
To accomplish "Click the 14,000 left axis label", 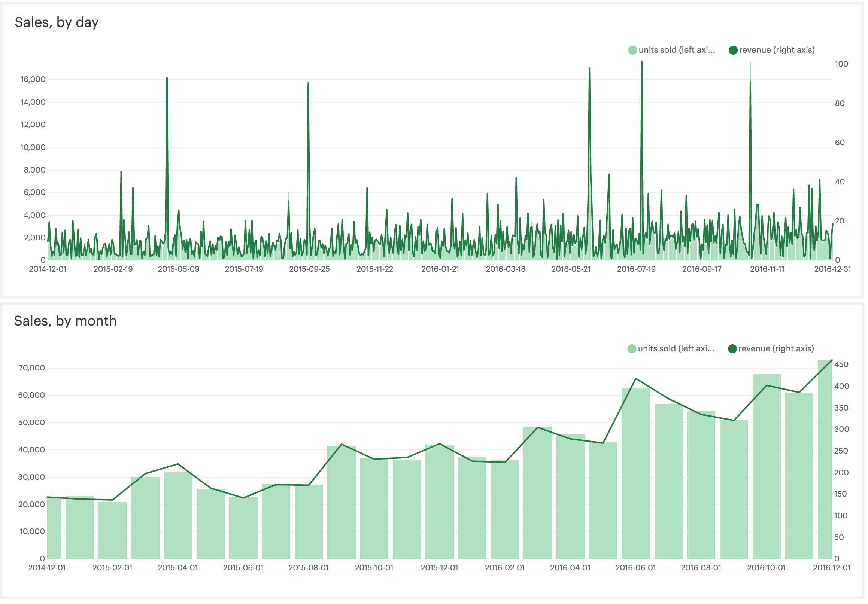I will tap(33, 102).
